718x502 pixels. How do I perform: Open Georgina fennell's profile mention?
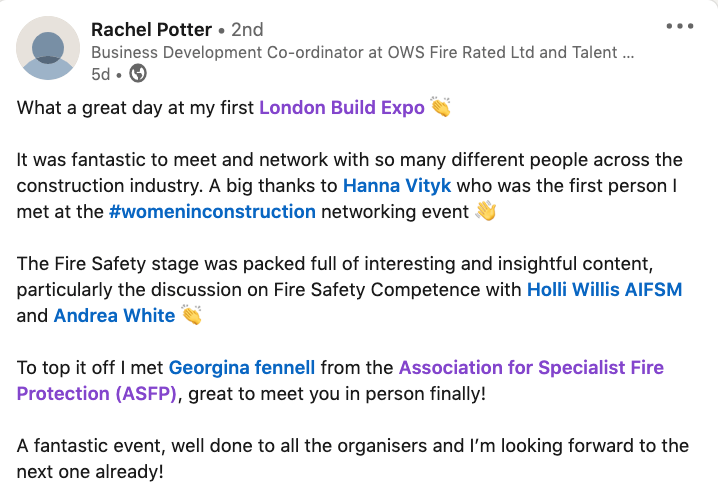[x=240, y=367]
